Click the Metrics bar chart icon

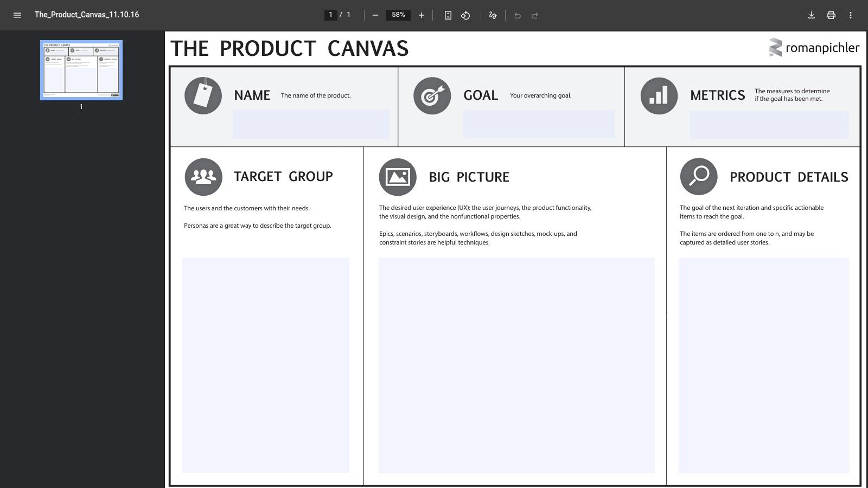coord(658,95)
